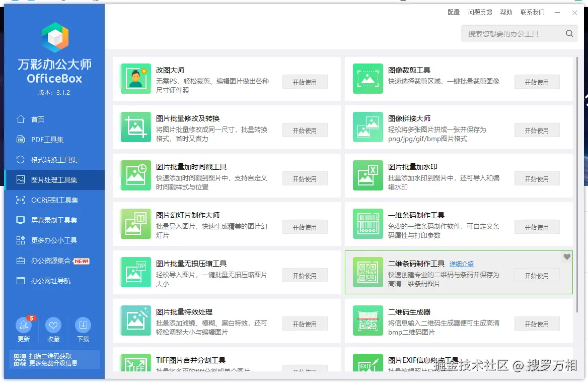Open 屏幕录制工具集 in sidebar
Viewport: 588px width, 383px height.
[54, 220]
